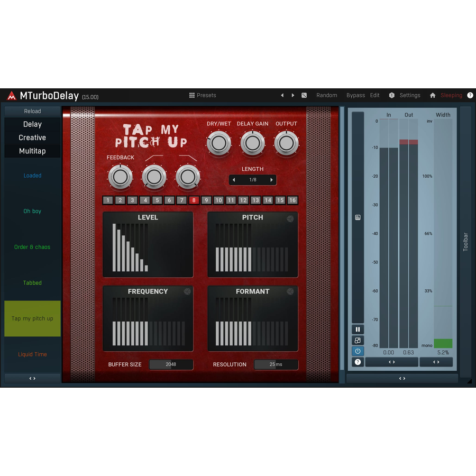Select tap count 6
This screenshot has height=476, width=476.
(x=169, y=200)
